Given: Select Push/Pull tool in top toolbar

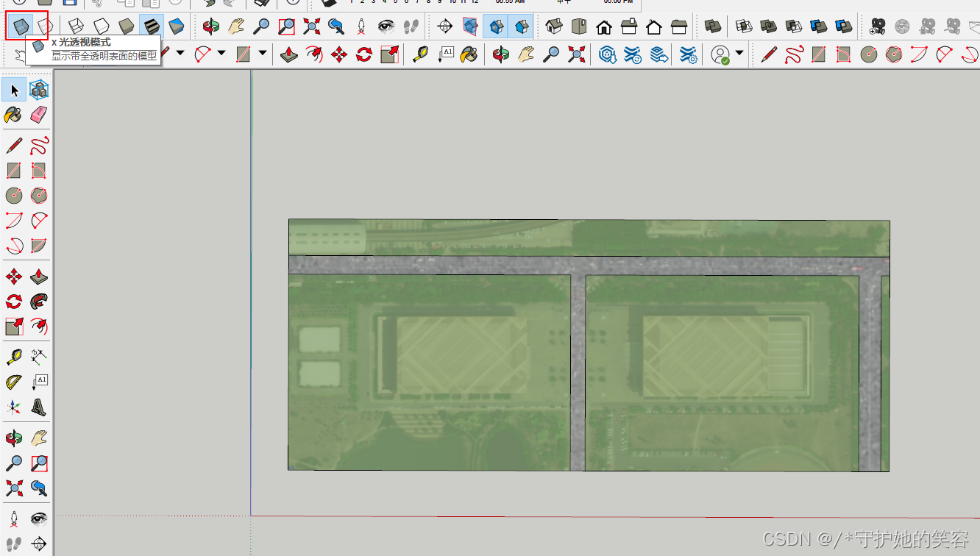Looking at the screenshot, I should (x=289, y=54).
